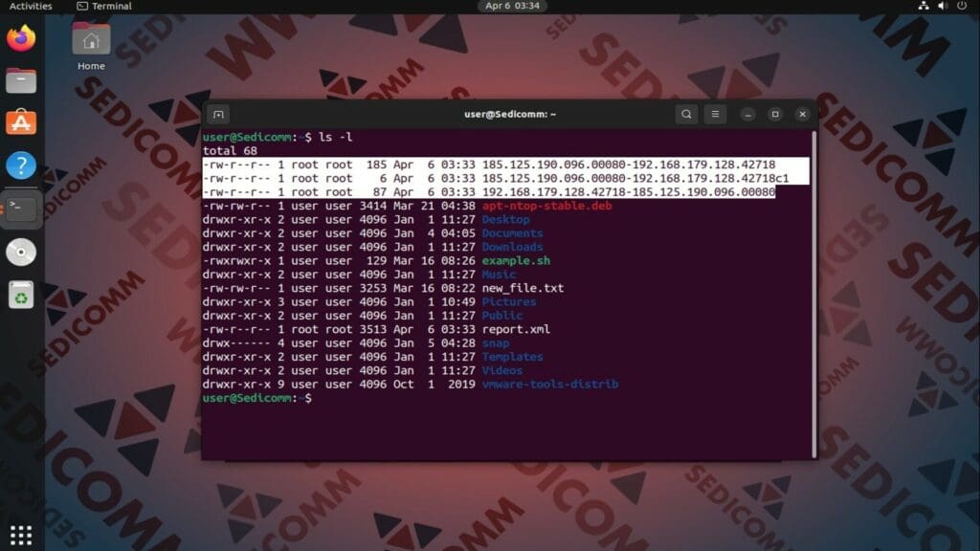Open the clock showing Apr 6 03:34
Screen dimensions: 980x551
[512, 6]
